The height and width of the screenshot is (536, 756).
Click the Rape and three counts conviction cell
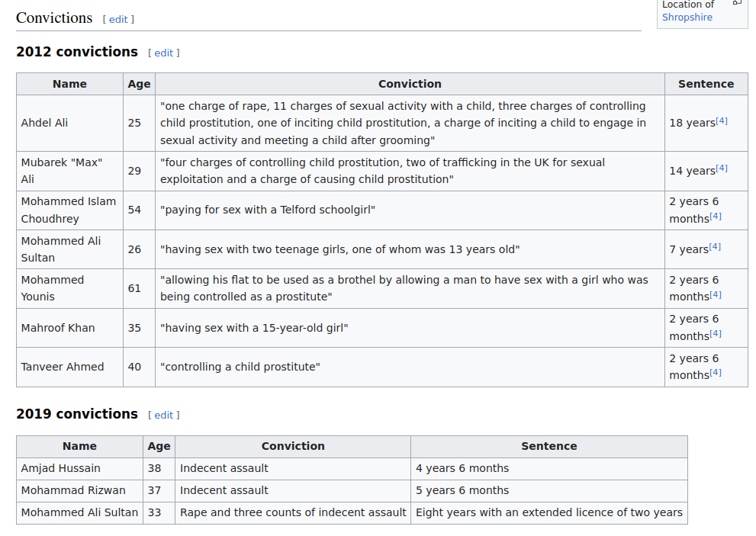coord(293,513)
